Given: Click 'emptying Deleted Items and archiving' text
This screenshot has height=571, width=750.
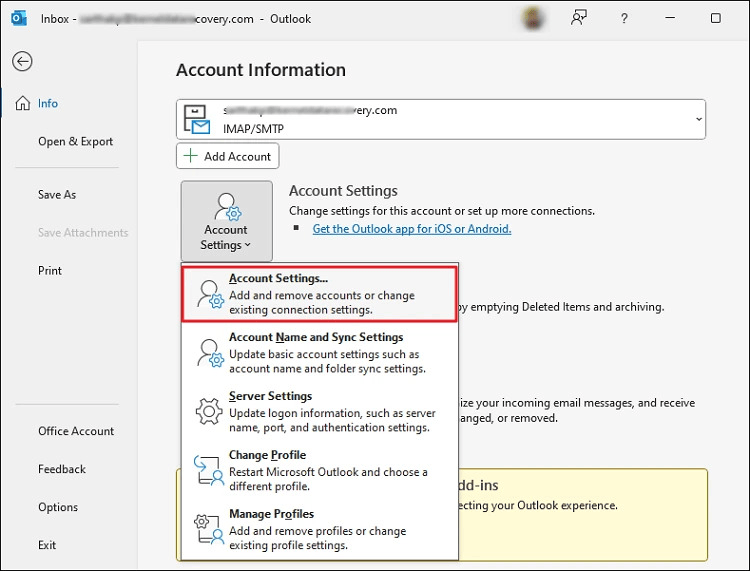Looking at the screenshot, I should point(567,307).
